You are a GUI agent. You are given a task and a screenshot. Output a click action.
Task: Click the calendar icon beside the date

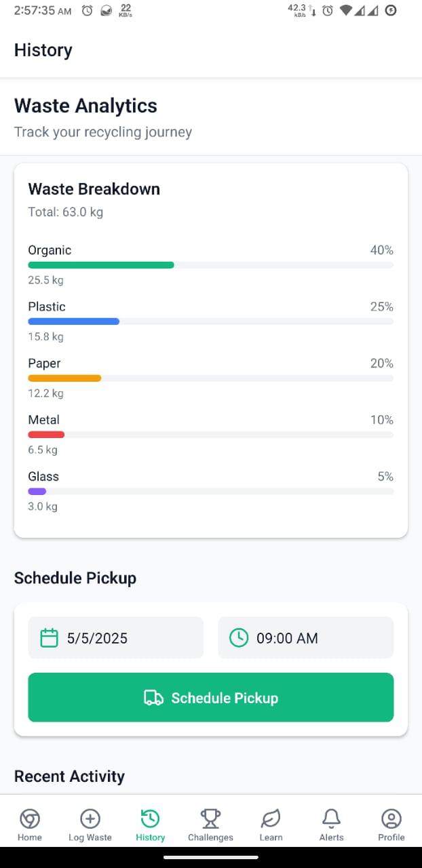coord(50,638)
